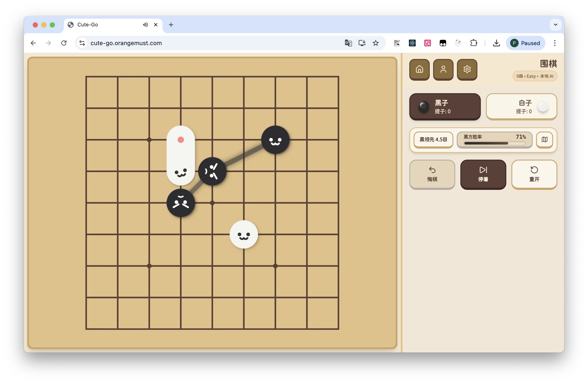Image resolution: width=588 pixels, height=384 pixels.
Task: Click the 黑领先 4.5目 score label
Action: coord(433,140)
